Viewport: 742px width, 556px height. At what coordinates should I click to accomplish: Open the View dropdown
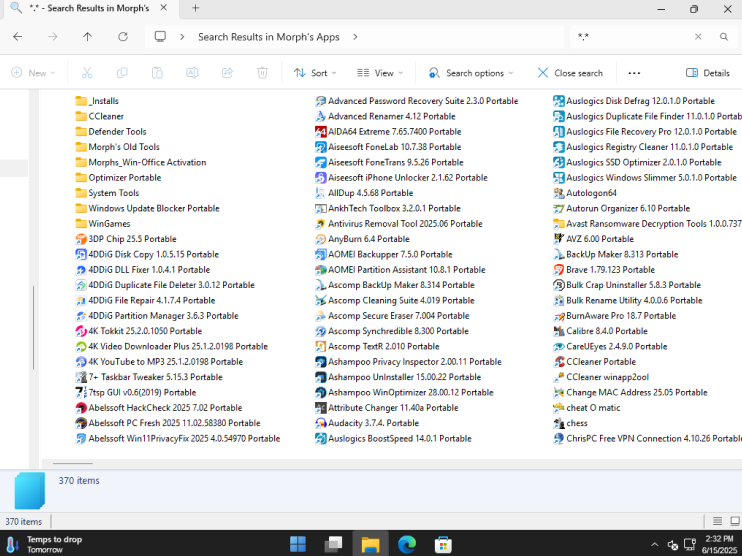(380, 73)
